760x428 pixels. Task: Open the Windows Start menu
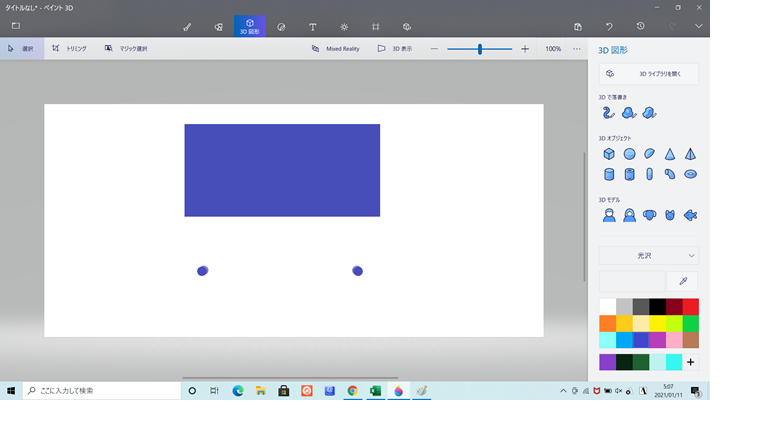(11, 391)
